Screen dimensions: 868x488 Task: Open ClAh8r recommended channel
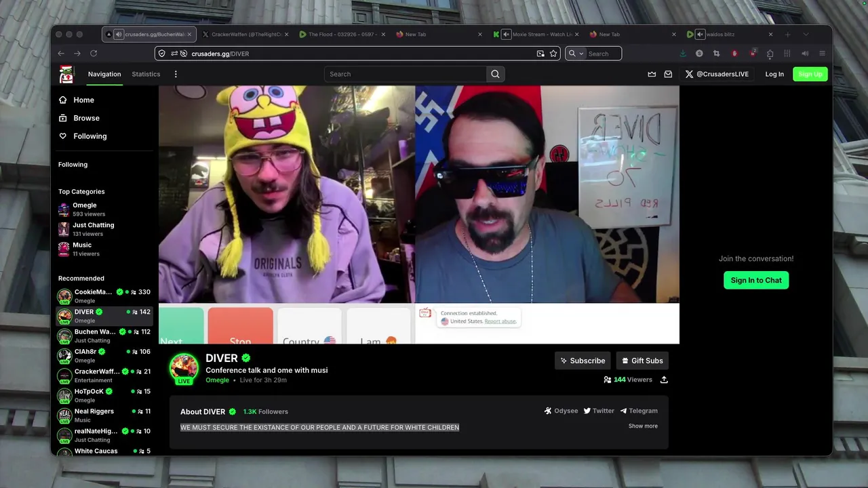click(104, 356)
